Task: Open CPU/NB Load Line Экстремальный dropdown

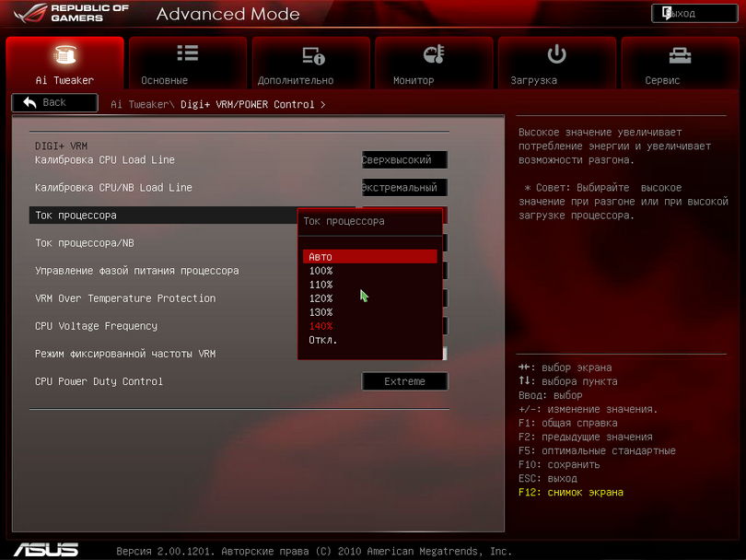Action: (404, 188)
